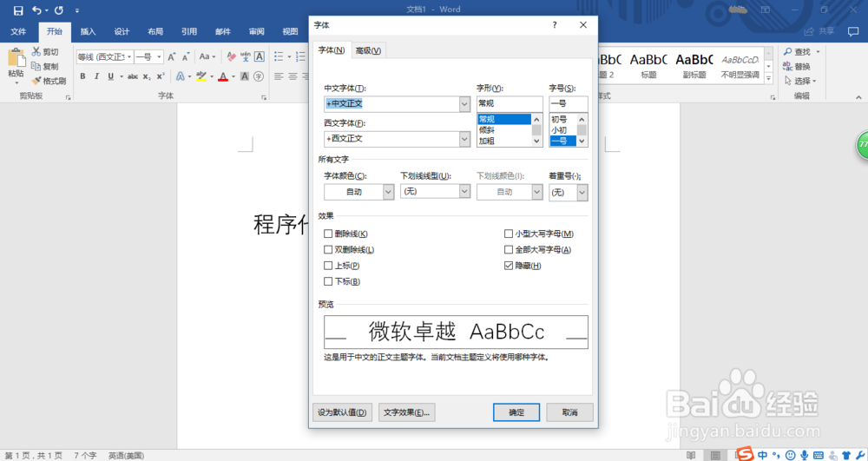This screenshot has width=868, height=461.
Task: Open the Insert (插入) ribbon tab
Action: (x=88, y=31)
